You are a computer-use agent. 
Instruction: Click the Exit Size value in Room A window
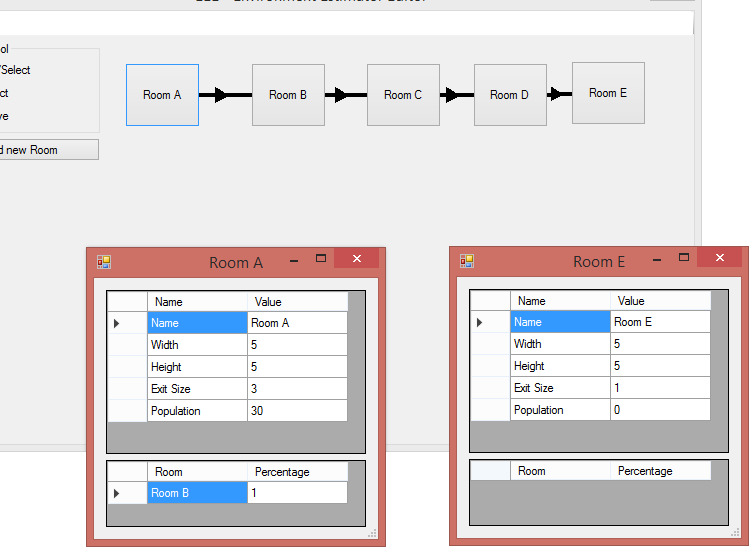pyautogui.click(x=296, y=389)
